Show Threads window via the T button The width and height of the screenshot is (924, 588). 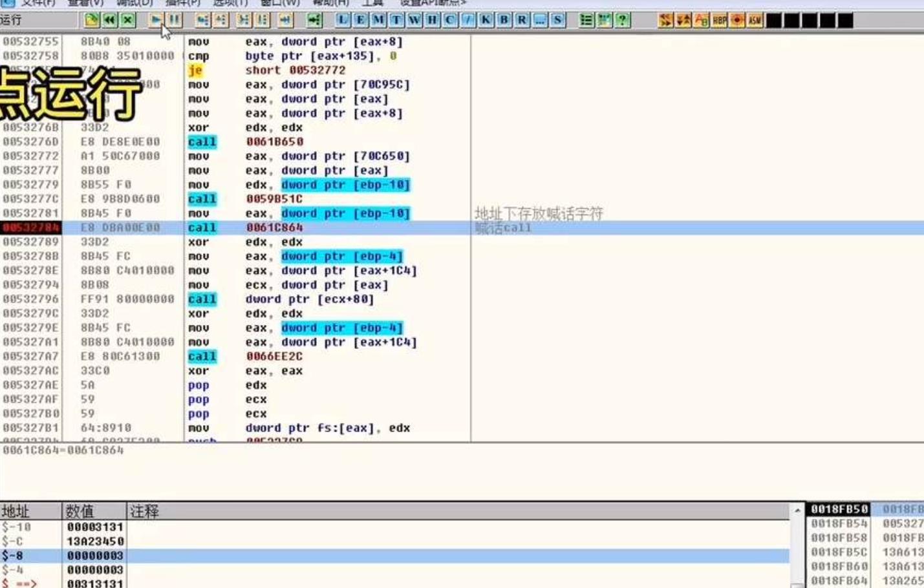[396, 20]
